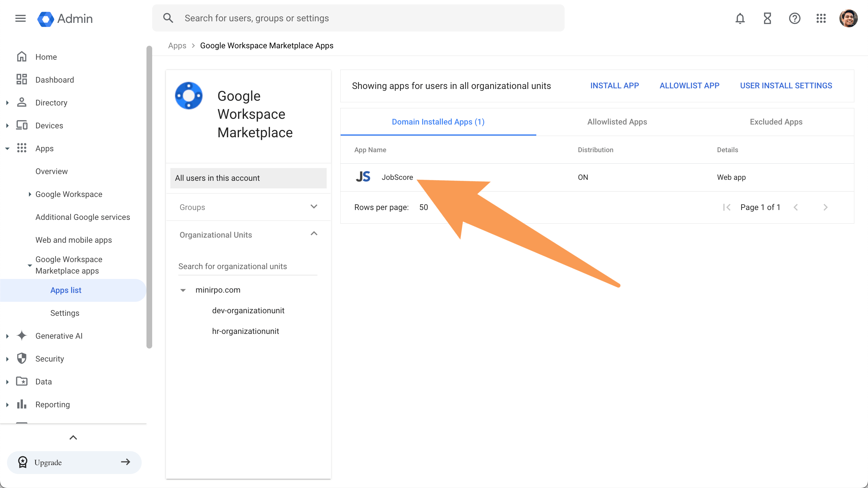Select hr-organizationunit in tree
The height and width of the screenshot is (488, 868).
pos(245,331)
